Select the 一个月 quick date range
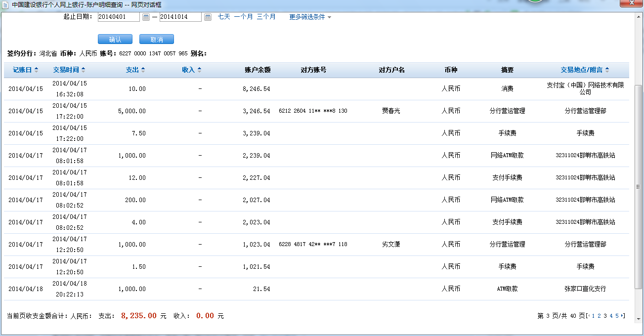644x336 pixels. click(243, 17)
